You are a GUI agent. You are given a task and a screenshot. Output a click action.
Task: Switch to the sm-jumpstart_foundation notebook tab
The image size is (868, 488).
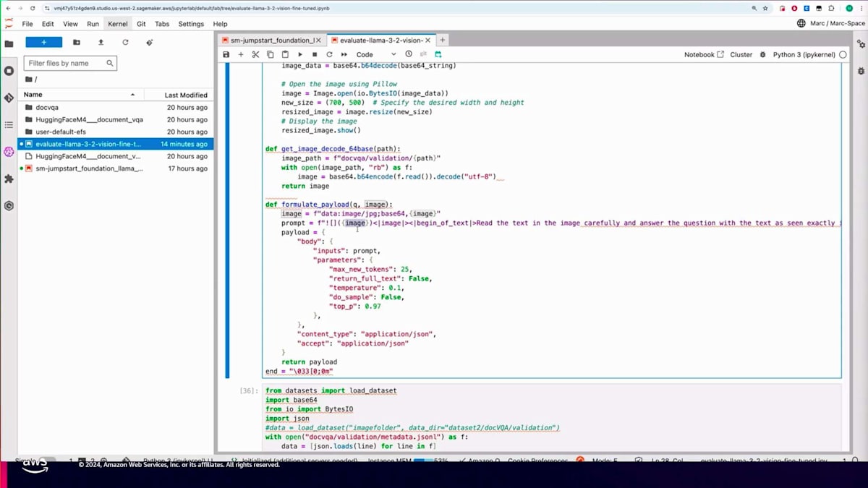[x=271, y=40]
